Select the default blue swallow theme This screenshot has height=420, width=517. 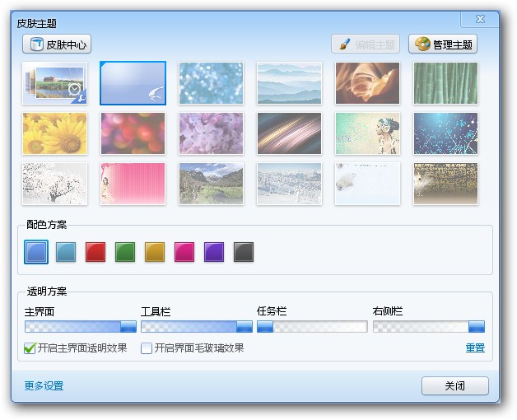(133, 83)
